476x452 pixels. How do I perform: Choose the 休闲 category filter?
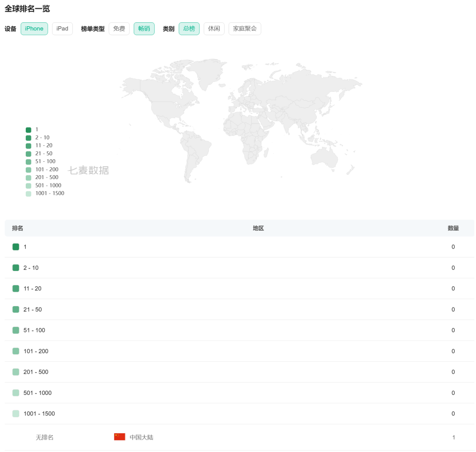214,29
